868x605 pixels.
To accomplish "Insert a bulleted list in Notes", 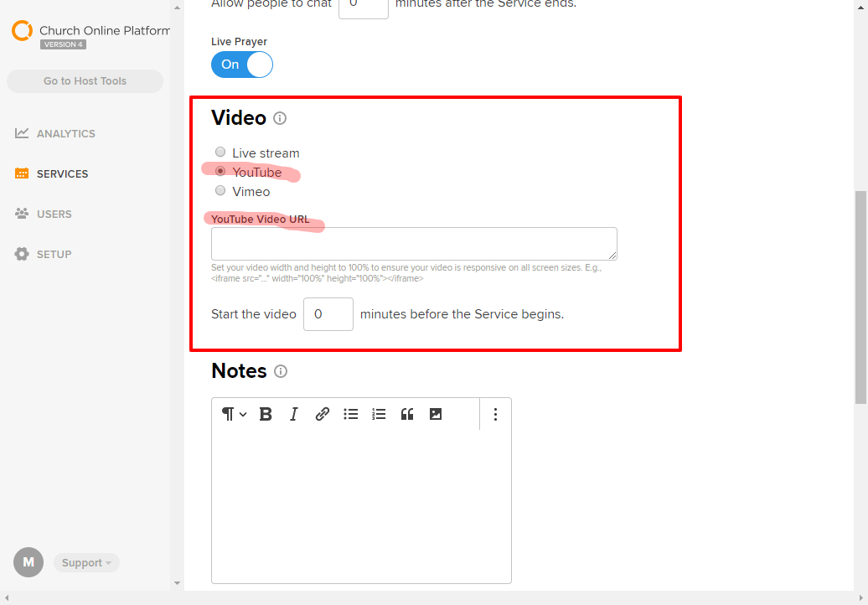I will (351, 414).
